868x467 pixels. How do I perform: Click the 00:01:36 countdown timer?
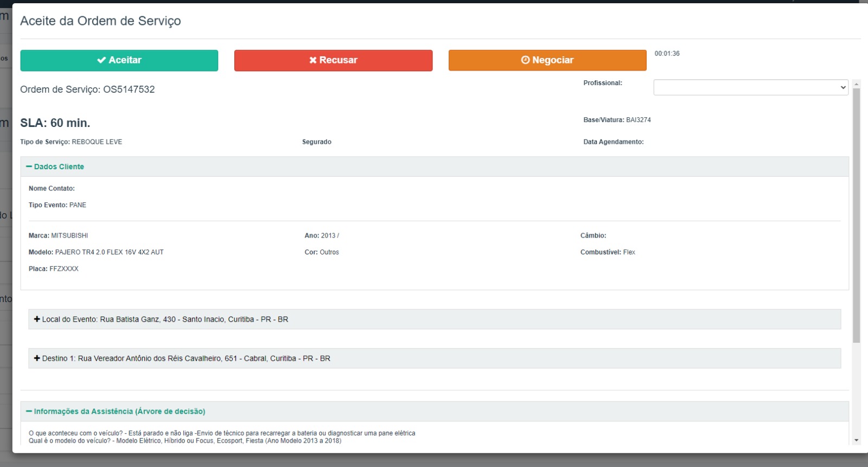tap(667, 54)
